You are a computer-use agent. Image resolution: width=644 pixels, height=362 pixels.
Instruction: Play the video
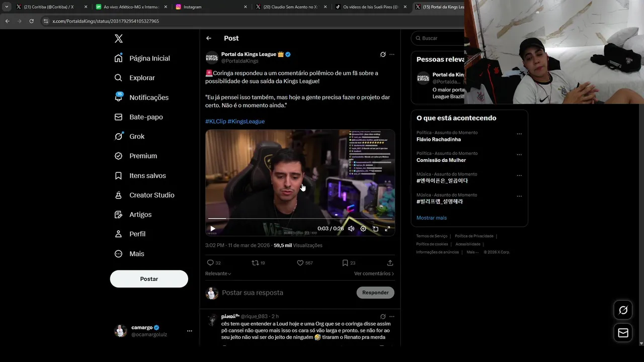click(x=213, y=229)
